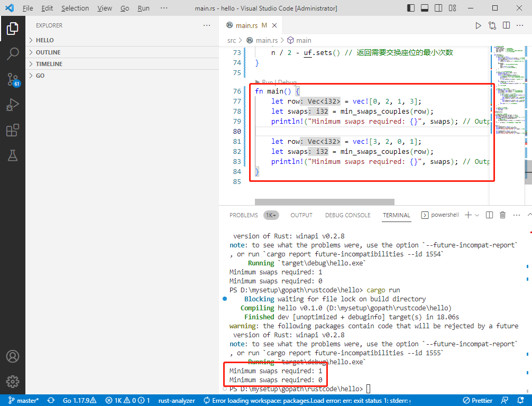
Task: Click Go 1.17.9 version status item
Action: [x=79, y=400]
